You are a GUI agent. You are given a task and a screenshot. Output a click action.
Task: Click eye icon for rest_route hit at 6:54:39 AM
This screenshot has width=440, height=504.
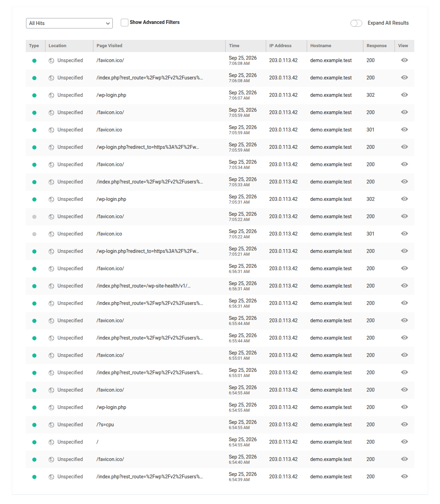[x=404, y=476]
